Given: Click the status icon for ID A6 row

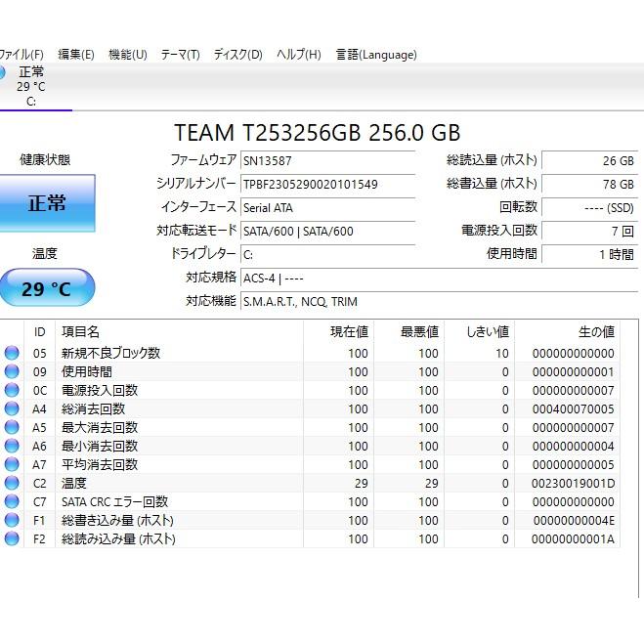Looking at the screenshot, I should [x=12, y=446].
